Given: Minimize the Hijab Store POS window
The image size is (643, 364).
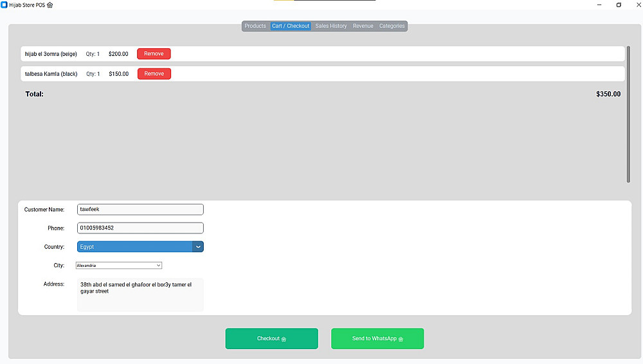Looking at the screenshot, I should (599, 5).
